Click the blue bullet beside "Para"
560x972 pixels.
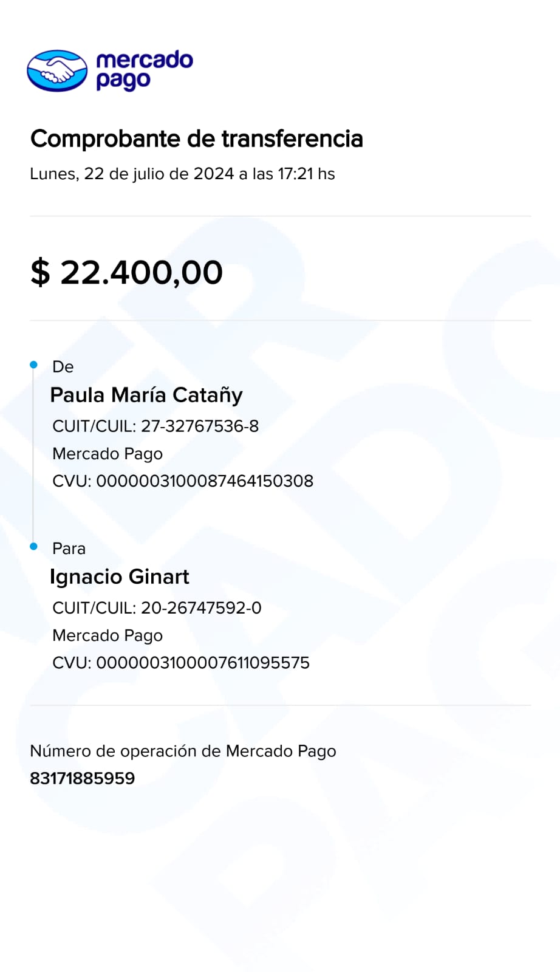34,546
